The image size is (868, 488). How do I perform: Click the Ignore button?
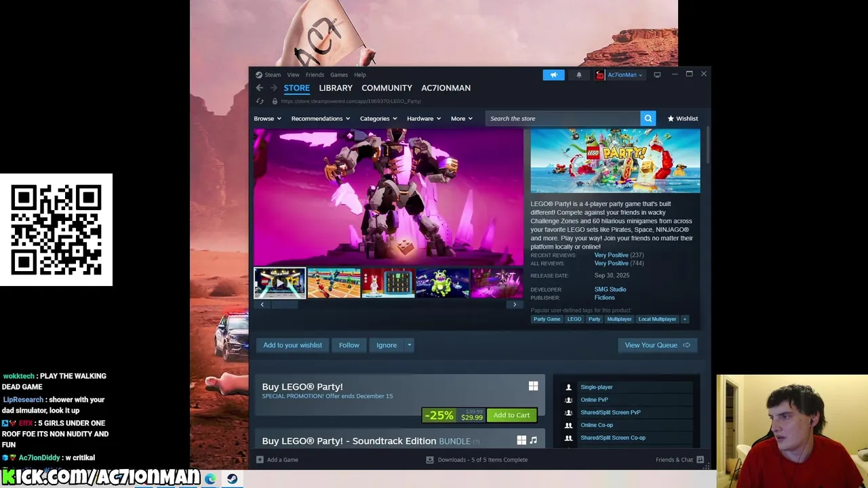coord(387,345)
